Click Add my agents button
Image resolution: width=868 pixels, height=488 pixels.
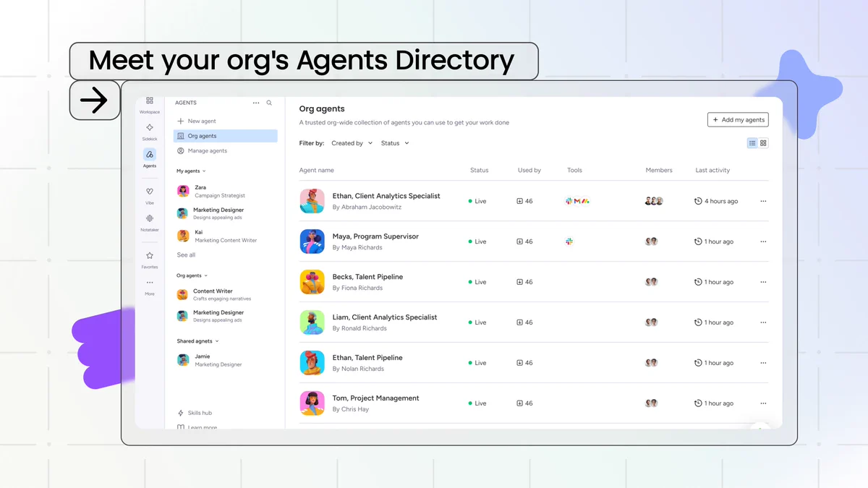point(738,120)
